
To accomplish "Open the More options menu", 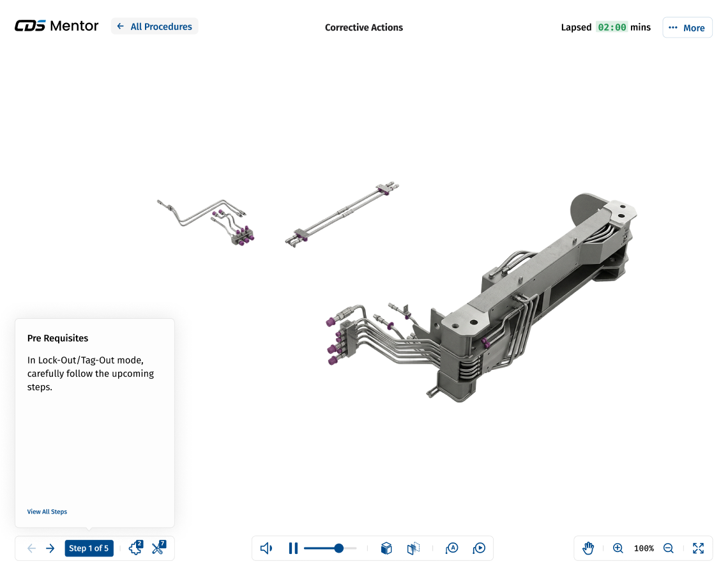I will pyautogui.click(x=687, y=27).
